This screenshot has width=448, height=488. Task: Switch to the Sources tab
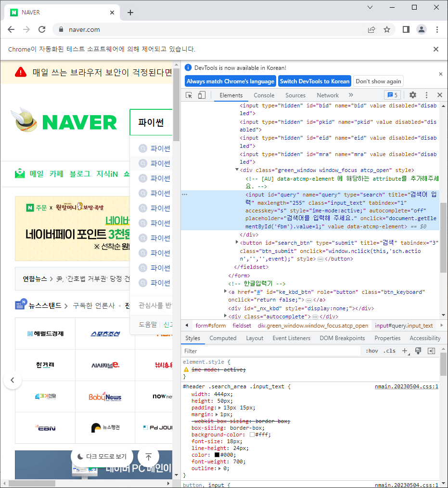pyautogui.click(x=295, y=95)
